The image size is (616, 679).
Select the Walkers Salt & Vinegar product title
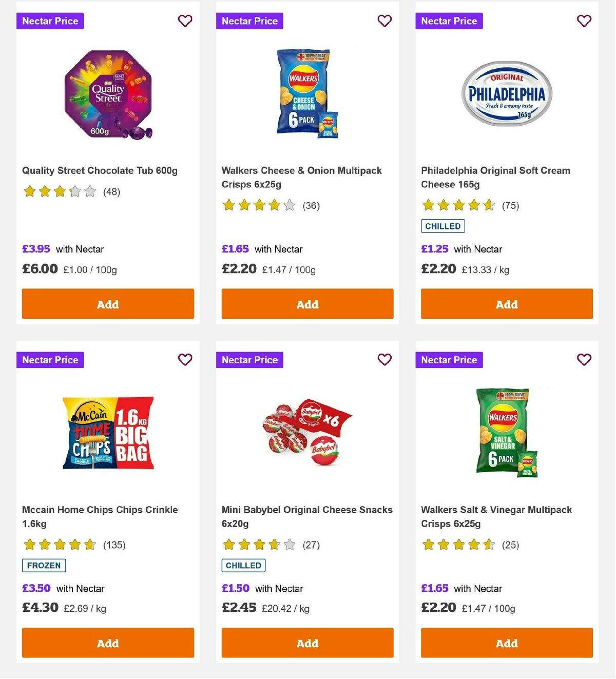point(496,516)
